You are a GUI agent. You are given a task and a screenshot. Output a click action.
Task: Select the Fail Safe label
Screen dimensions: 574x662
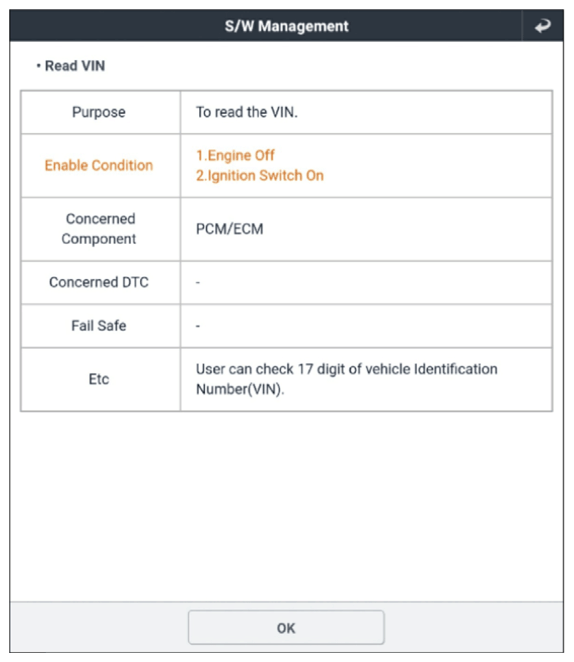click(99, 326)
